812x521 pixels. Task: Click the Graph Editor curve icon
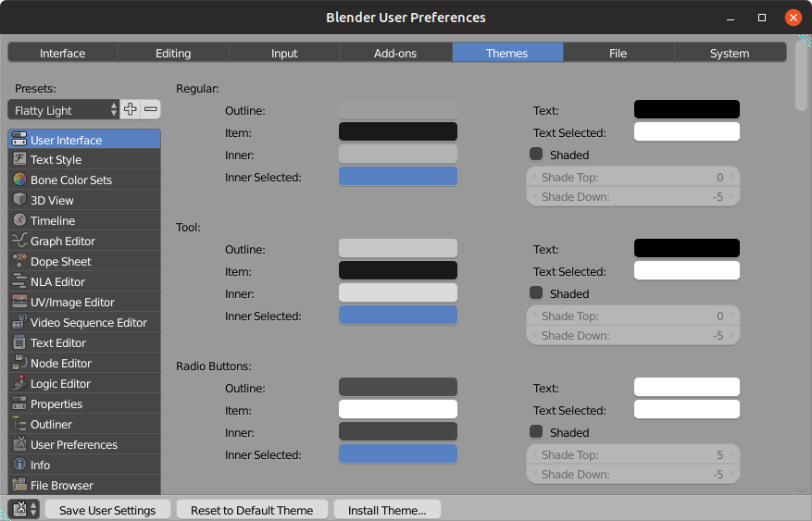19,241
